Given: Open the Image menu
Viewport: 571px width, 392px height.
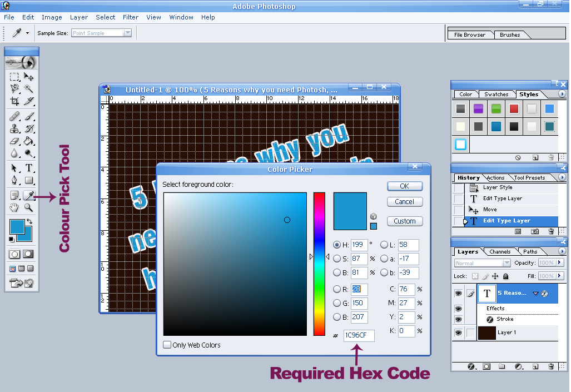Looking at the screenshot, I should point(52,17).
